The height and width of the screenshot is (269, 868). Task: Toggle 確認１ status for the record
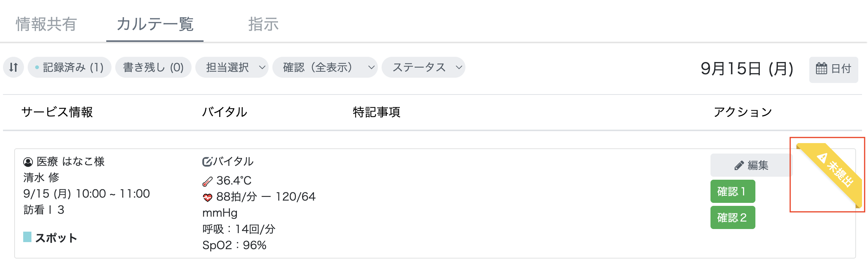[x=732, y=191]
